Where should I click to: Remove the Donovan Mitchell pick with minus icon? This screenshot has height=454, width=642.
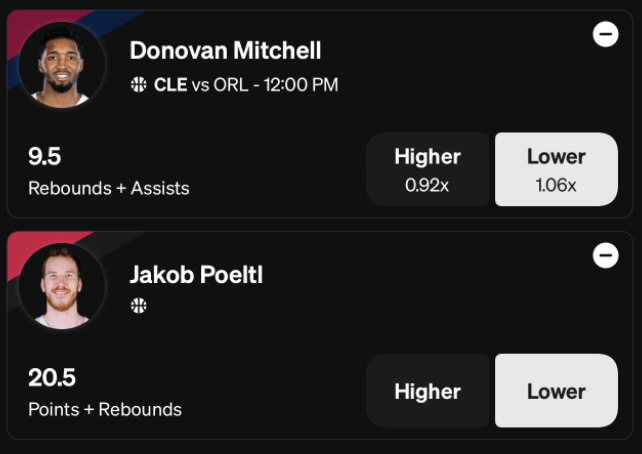606,34
